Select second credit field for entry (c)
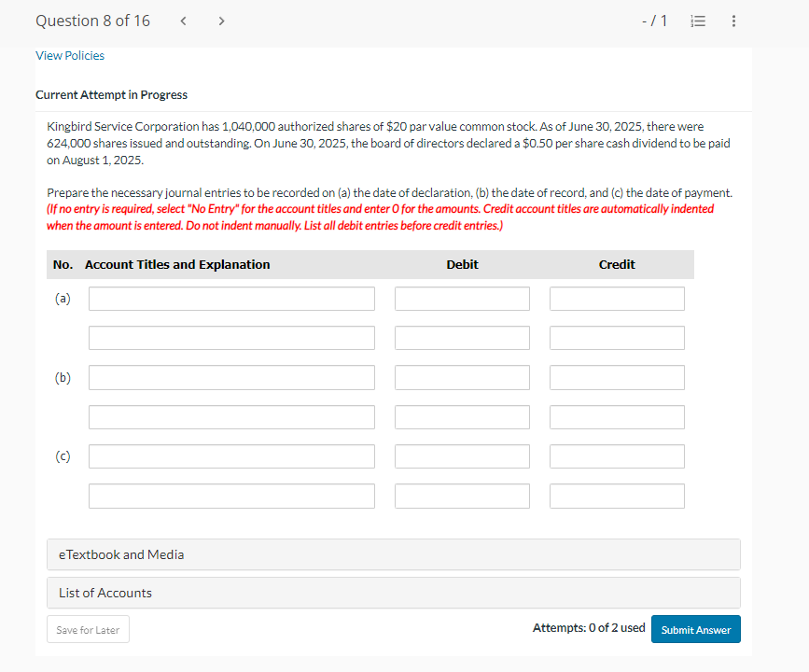This screenshot has height=672, width=809. (x=617, y=496)
